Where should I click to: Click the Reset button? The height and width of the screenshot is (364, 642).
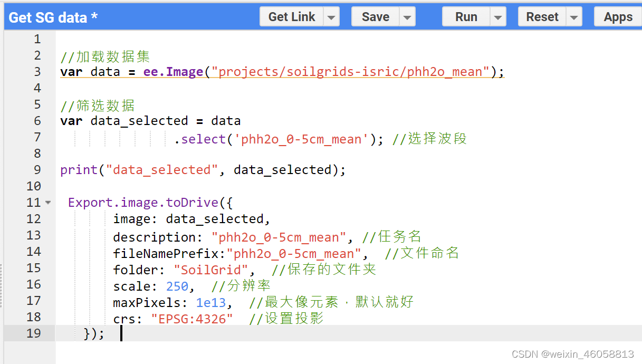pyautogui.click(x=542, y=17)
